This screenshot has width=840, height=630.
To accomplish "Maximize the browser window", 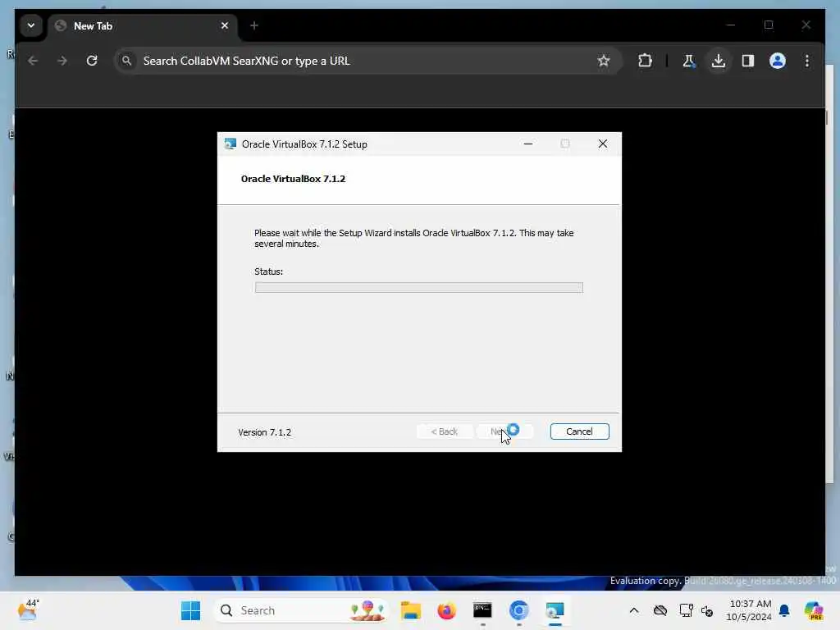I will tap(769, 25).
